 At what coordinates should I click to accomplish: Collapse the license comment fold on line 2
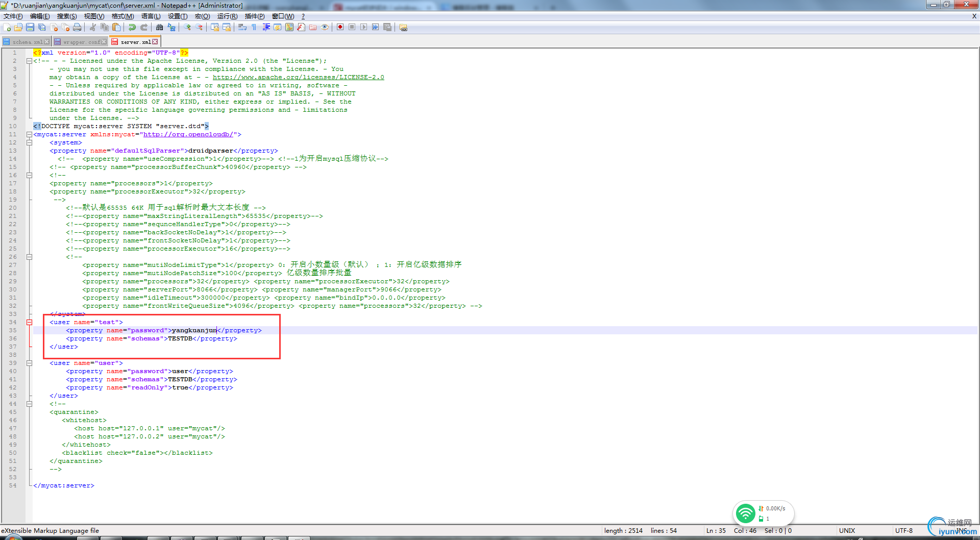click(x=29, y=61)
